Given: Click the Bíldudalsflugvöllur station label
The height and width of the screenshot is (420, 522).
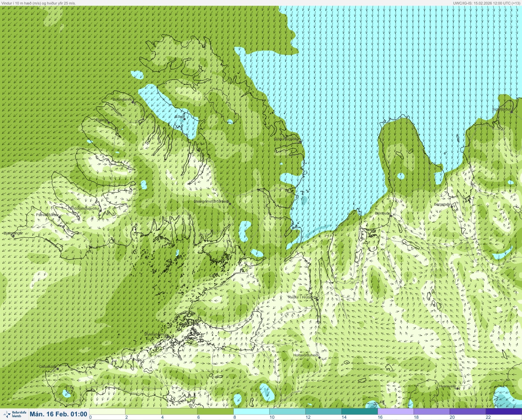Looking at the screenshot, I should [x=84, y=208].
